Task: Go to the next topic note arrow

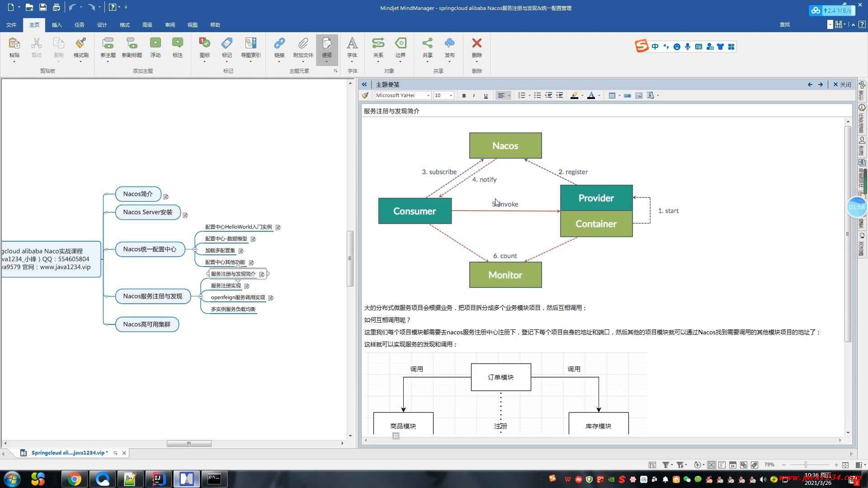Action: click(821, 84)
